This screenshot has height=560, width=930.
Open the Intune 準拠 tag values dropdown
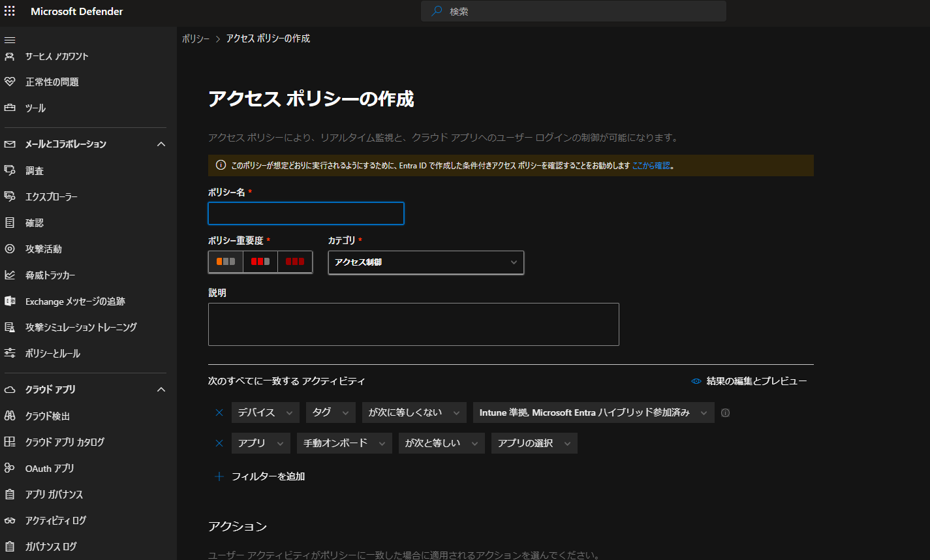(x=594, y=412)
